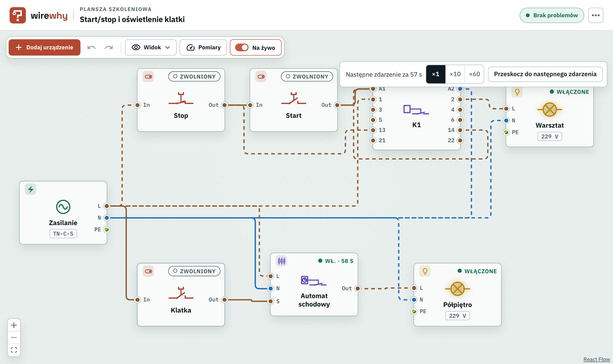Image resolution: width=613 pixels, height=364 pixels.
Task: Click the Automat schodowy S terminal
Action: coord(270,301)
